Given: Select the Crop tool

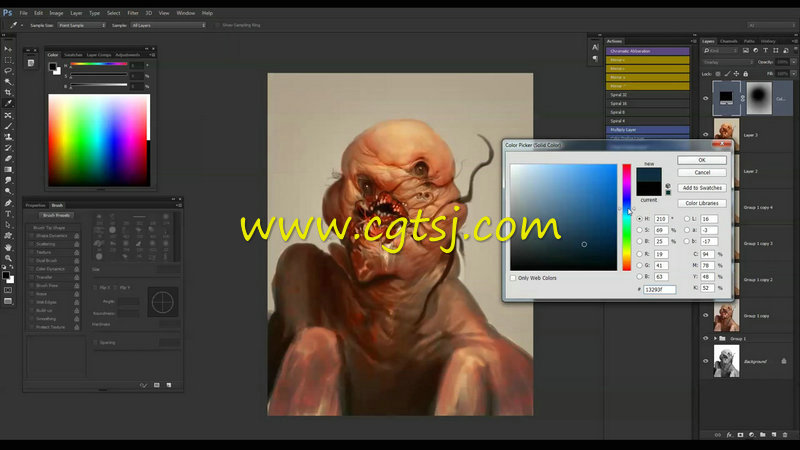Looking at the screenshot, I should point(8,93).
